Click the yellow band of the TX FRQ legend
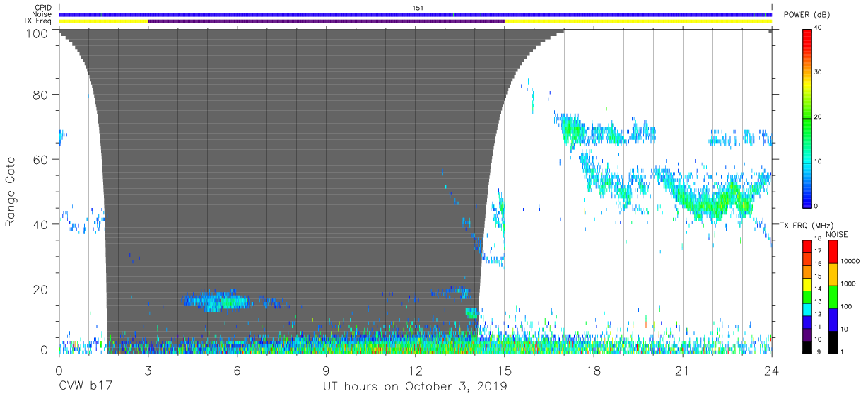This screenshot has height=401, width=868. pyautogui.click(x=807, y=284)
